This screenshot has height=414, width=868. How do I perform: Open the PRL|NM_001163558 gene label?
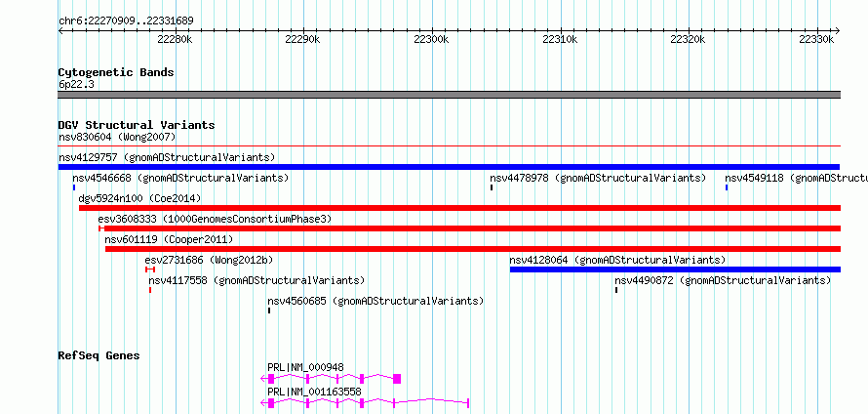click(x=314, y=392)
